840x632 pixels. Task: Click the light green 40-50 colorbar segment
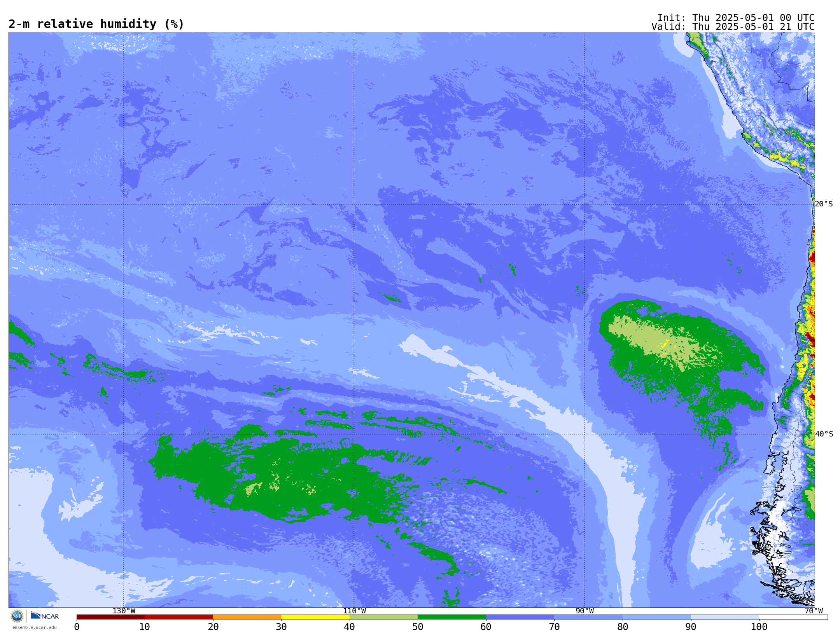[383, 617]
